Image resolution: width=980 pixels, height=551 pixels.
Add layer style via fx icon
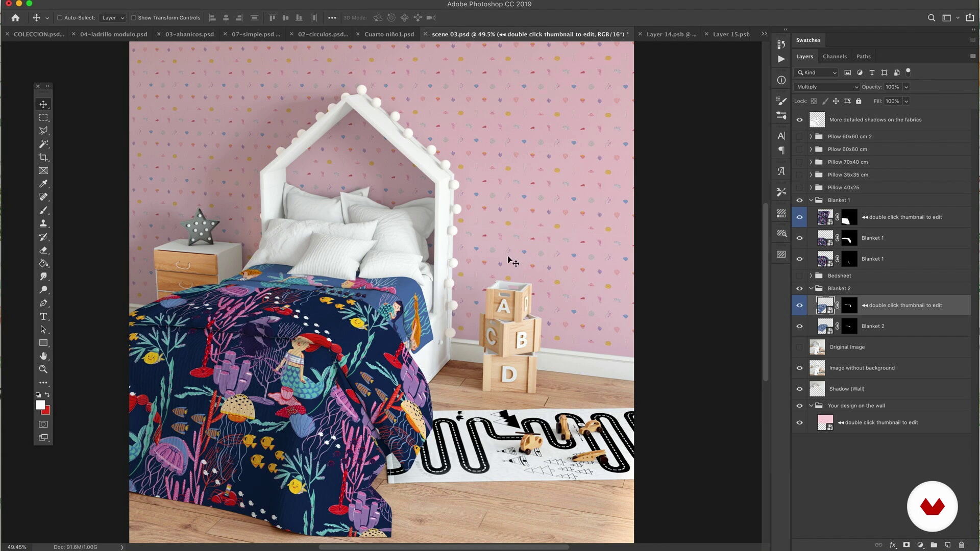click(x=893, y=545)
